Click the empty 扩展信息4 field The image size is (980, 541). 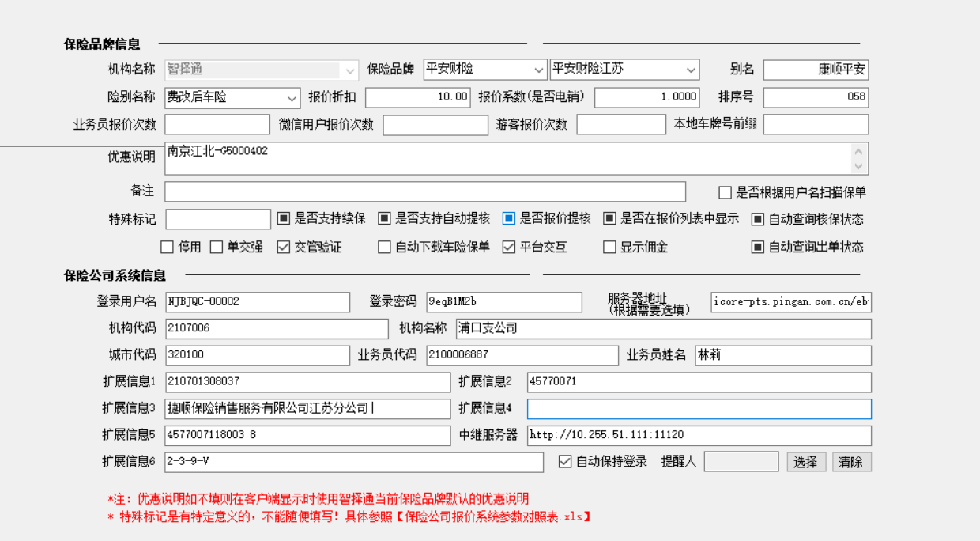pos(699,408)
